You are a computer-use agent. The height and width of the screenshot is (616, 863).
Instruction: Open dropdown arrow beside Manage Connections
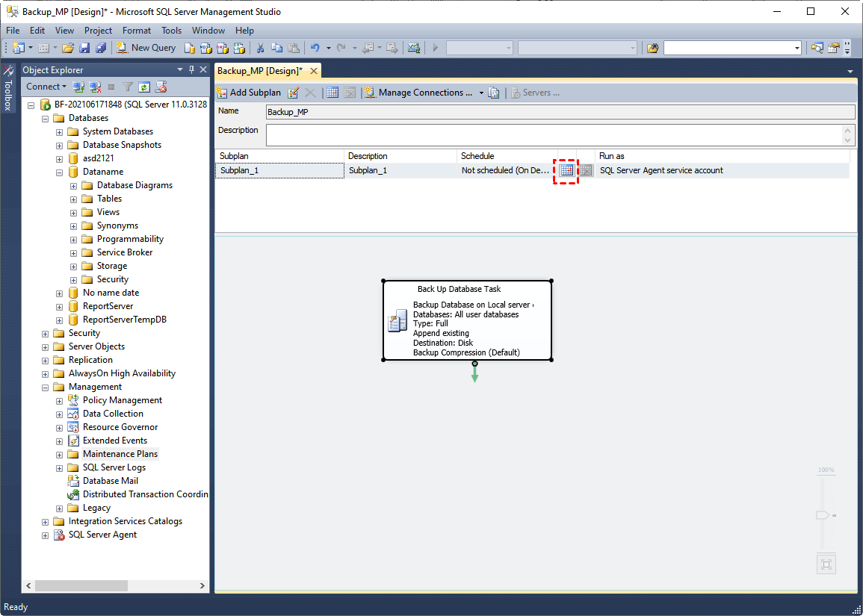pyautogui.click(x=481, y=93)
